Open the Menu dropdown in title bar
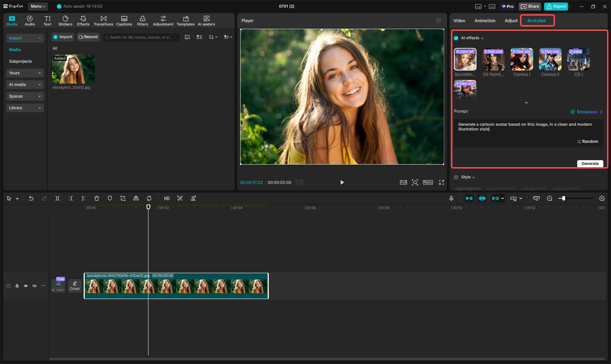 pos(38,6)
